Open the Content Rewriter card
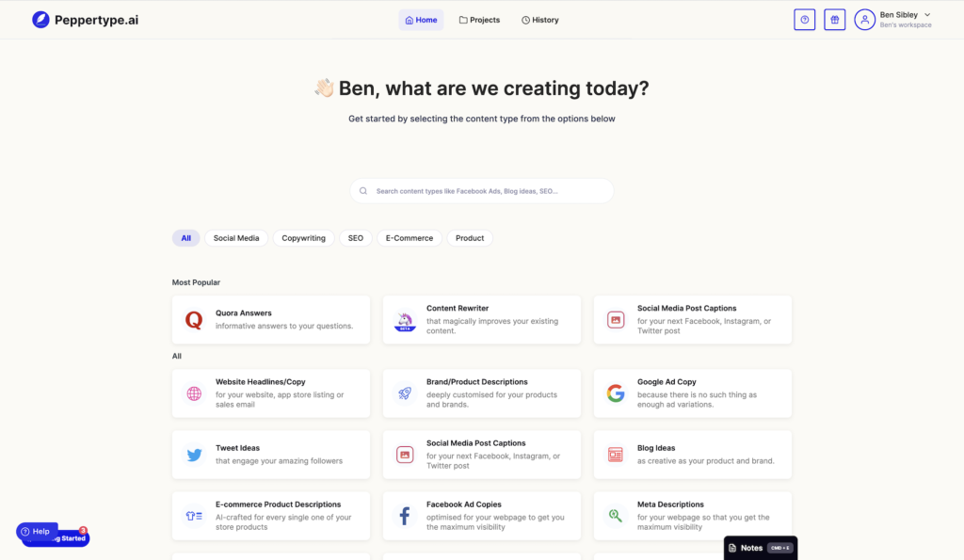Viewport: 964px width, 560px height. 482,320
